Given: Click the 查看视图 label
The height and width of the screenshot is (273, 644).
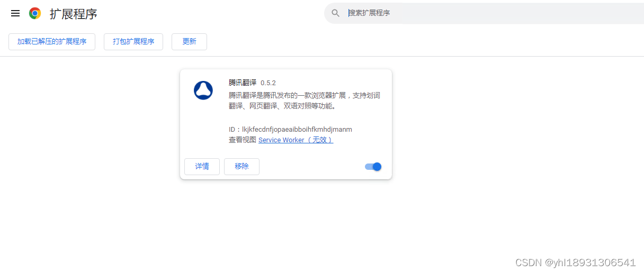Looking at the screenshot, I should click(243, 140).
